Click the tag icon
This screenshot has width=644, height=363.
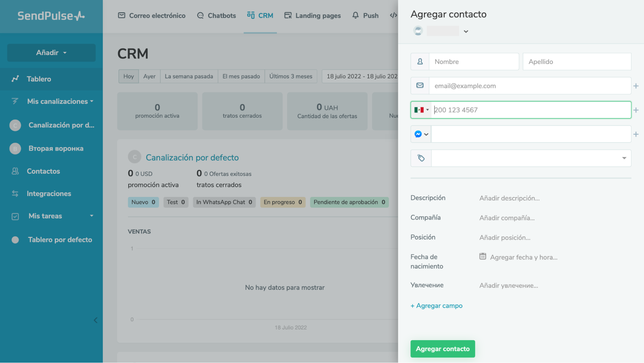[421, 158]
